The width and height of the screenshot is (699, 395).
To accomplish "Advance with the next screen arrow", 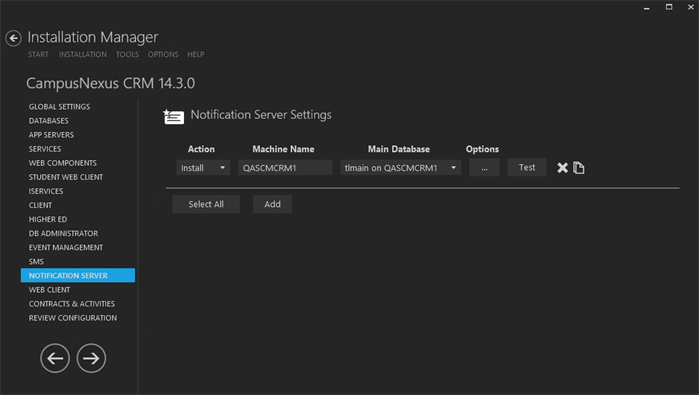I will 91,358.
